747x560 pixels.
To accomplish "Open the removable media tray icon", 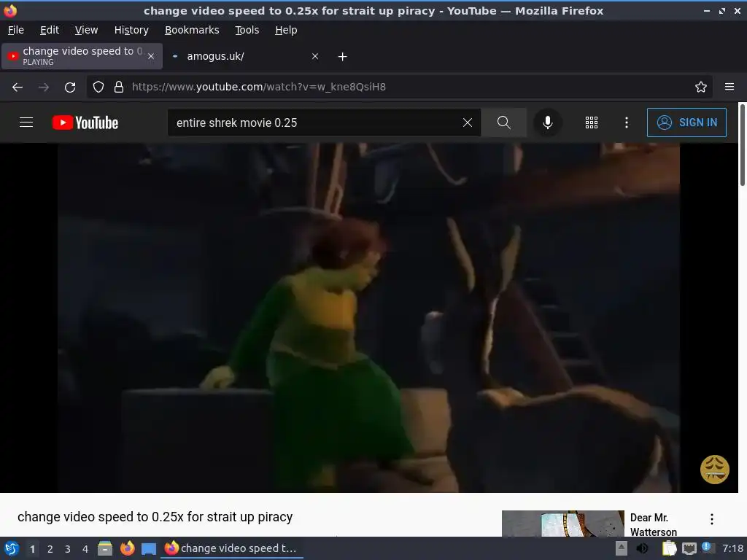I will [x=622, y=548].
